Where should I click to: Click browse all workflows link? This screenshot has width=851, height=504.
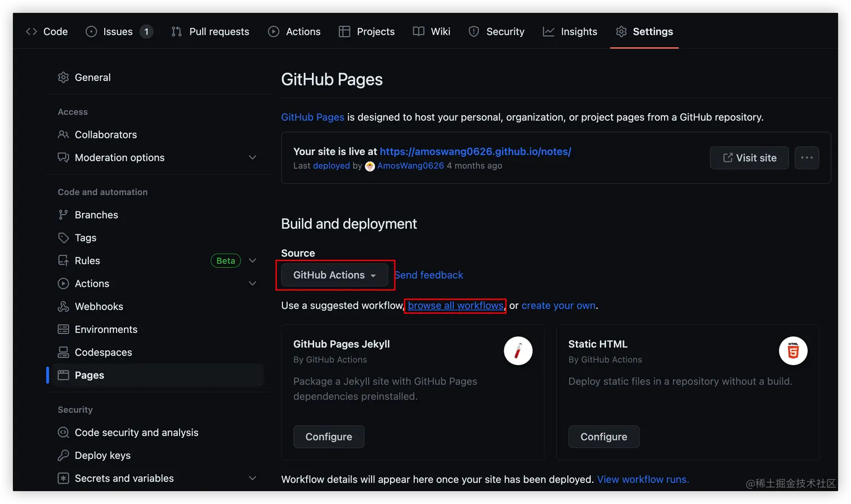(456, 305)
